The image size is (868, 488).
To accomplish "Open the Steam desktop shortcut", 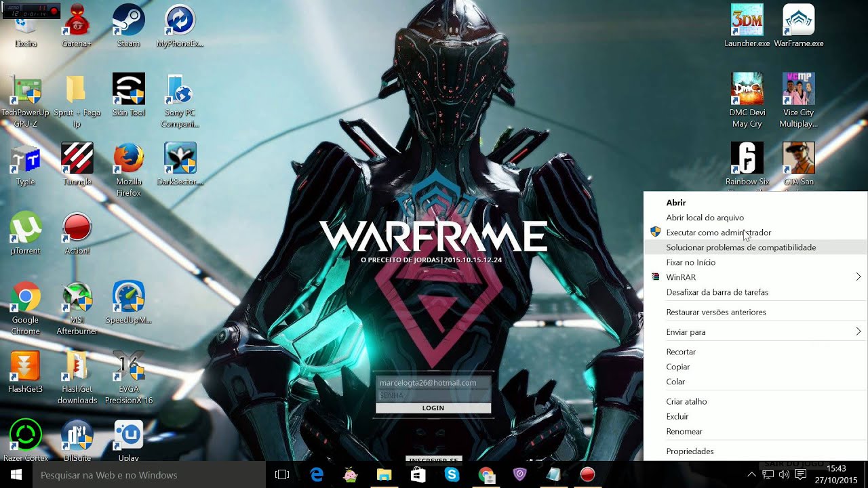I will (x=128, y=26).
